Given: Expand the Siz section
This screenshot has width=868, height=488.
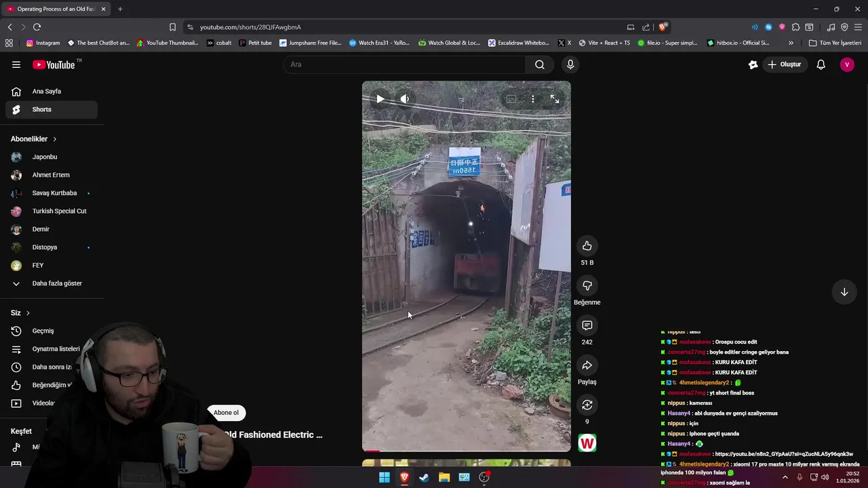Looking at the screenshot, I should (20, 313).
